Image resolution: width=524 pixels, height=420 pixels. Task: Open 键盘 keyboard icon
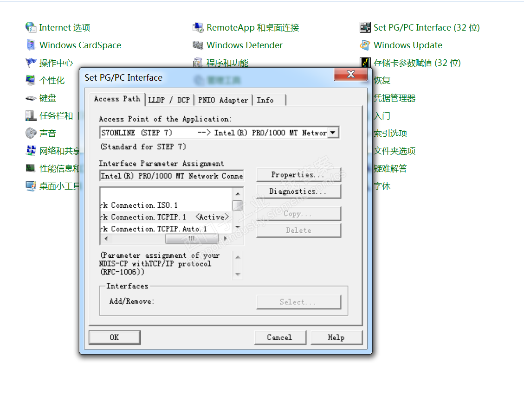31,98
